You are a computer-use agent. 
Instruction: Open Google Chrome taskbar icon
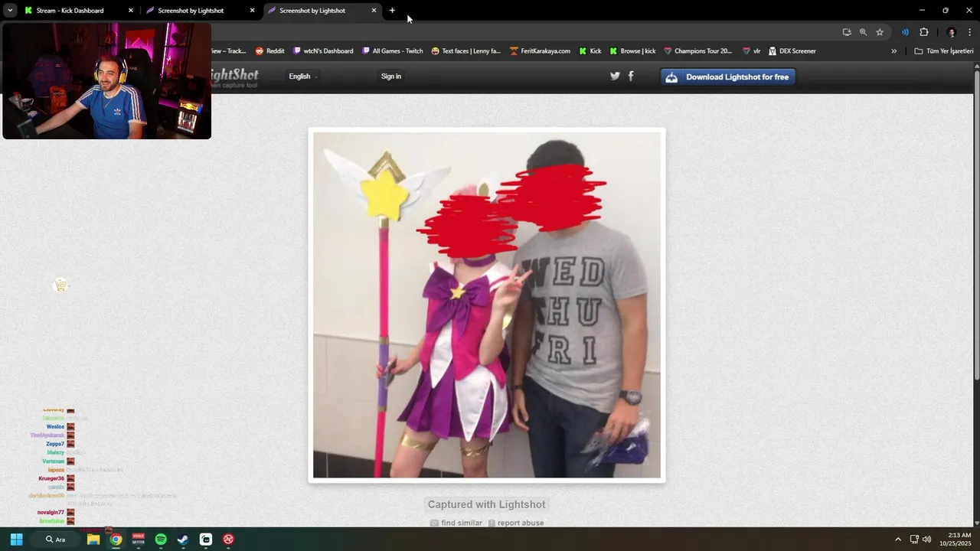click(116, 540)
